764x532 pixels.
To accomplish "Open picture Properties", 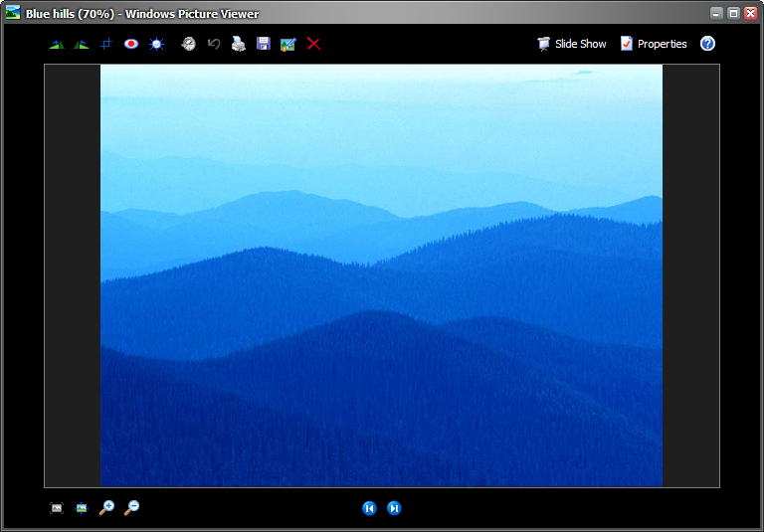I will click(654, 44).
